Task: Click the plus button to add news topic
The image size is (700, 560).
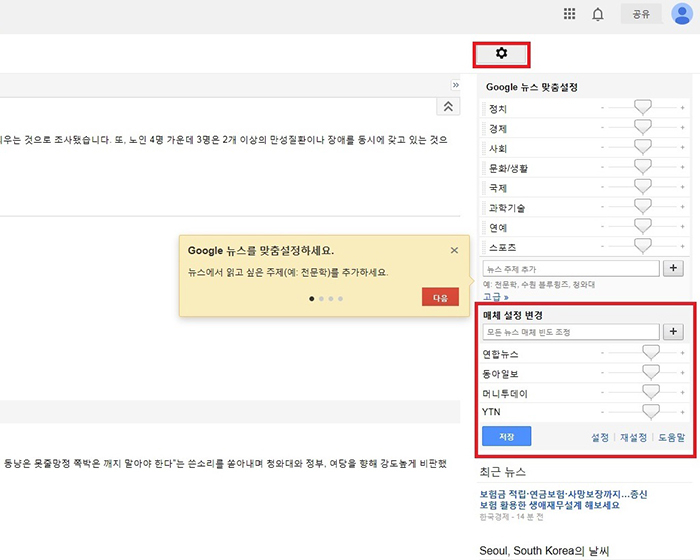Action: pyautogui.click(x=673, y=268)
